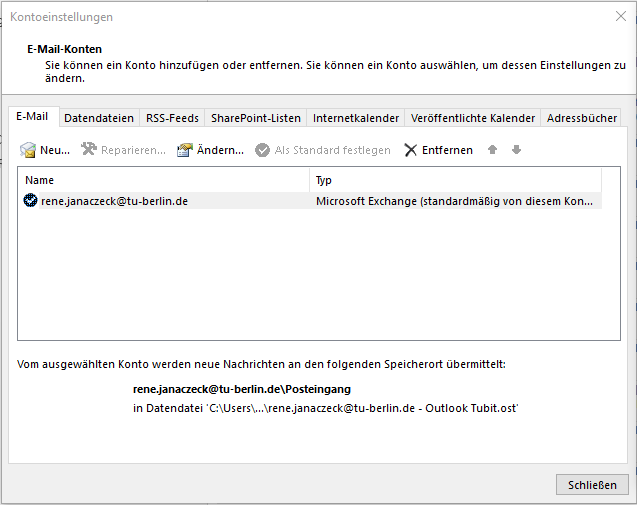Viewport: 637px width, 505px height.
Task: Close the Kontoeinstellungen dialog window
Action: click(x=620, y=16)
